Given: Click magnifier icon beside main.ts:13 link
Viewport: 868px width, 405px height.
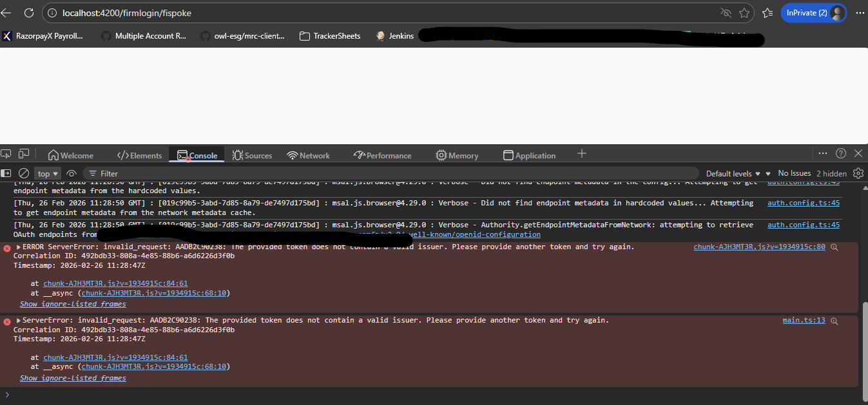Looking at the screenshot, I should pos(834,321).
